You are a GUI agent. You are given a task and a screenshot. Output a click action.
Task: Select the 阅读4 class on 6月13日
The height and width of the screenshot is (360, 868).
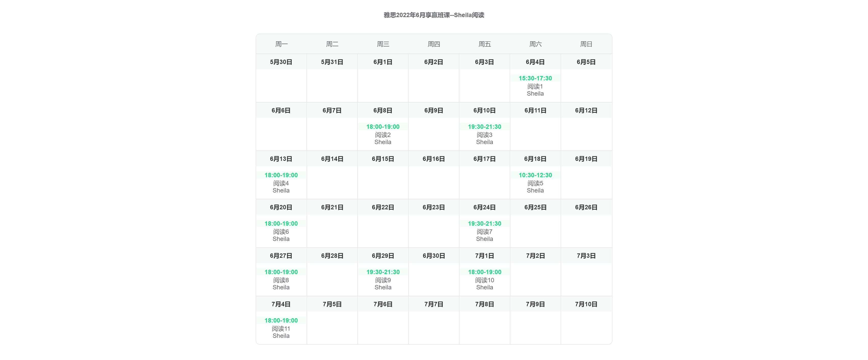pyautogui.click(x=281, y=183)
